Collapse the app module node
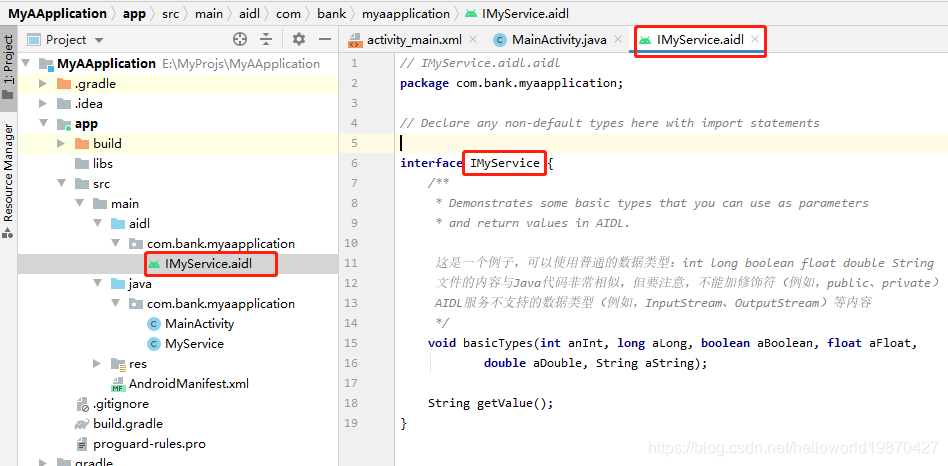The image size is (948, 466). pyautogui.click(x=43, y=123)
